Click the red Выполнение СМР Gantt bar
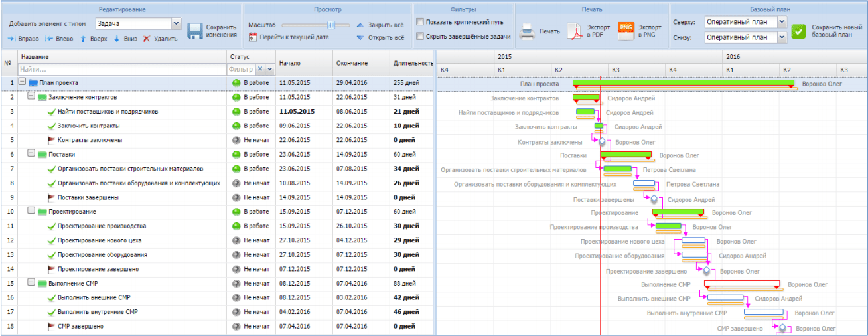Screen dimensions: 868x336 pyautogui.click(x=742, y=283)
